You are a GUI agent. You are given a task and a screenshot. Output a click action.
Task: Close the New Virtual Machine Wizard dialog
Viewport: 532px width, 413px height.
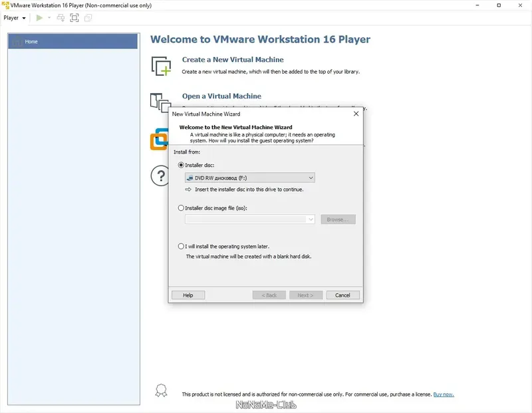point(356,114)
